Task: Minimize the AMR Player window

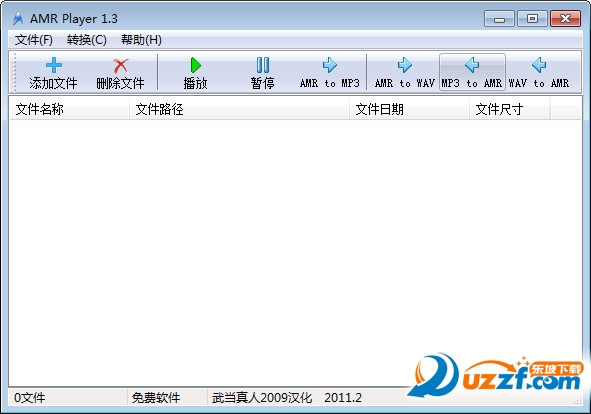Action: tap(499, 18)
